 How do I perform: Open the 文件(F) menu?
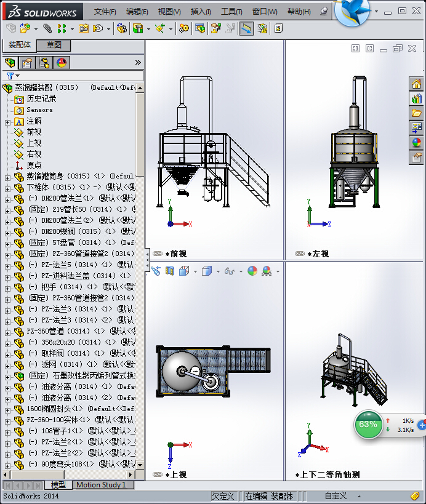105,12
